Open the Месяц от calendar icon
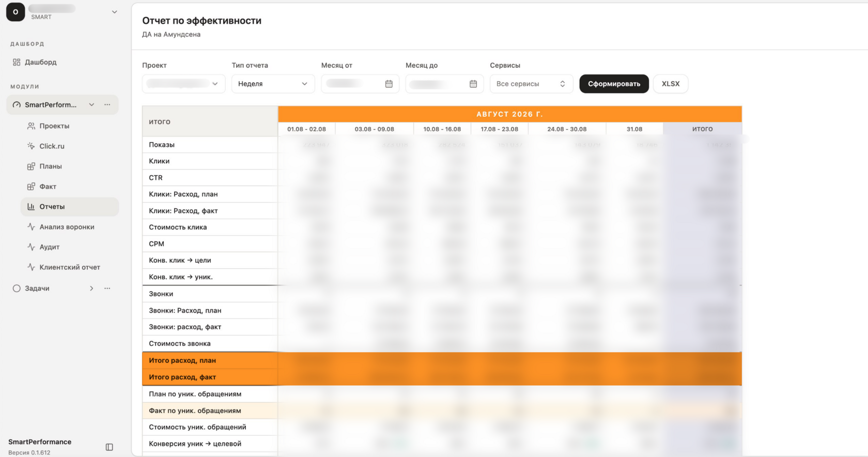The image size is (868, 457). [x=389, y=84]
